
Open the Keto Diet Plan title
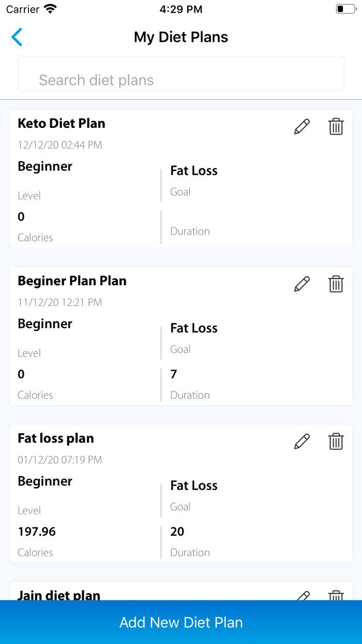coord(62,123)
